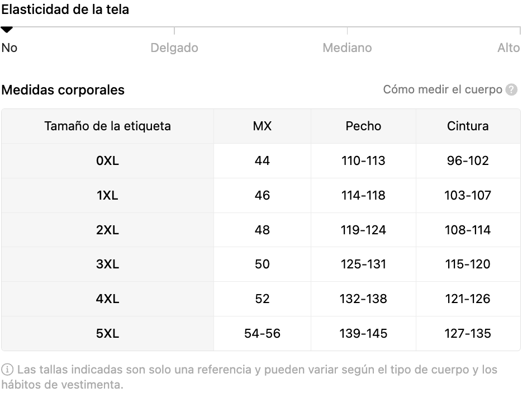
Task: Open the 'Cómo medir el cuerpo' link
Action: click(x=443, y=89)
